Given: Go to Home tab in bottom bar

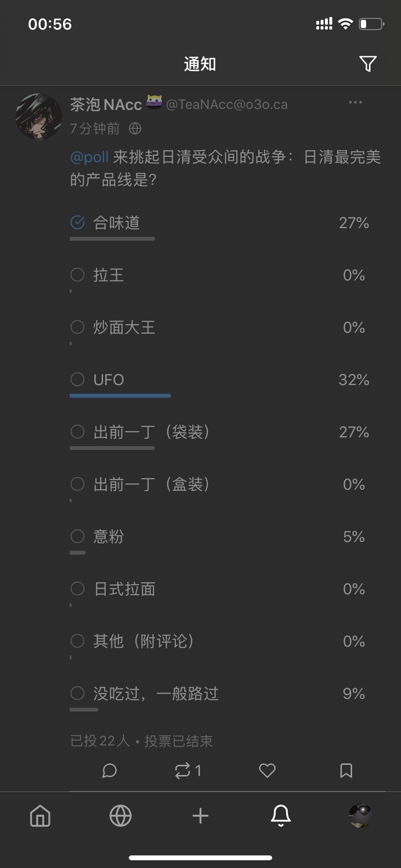Looking at the screenshot, I should pos(40,816).
